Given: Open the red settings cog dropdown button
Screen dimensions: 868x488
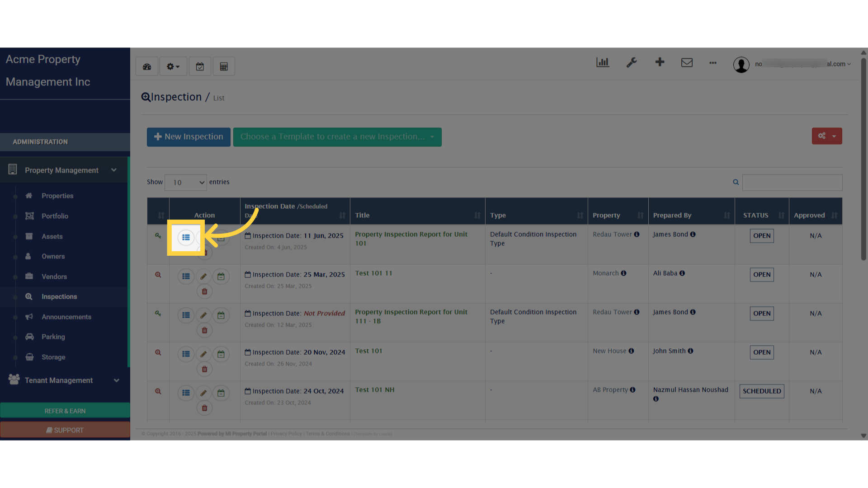Looking at the screenshot, I should (826, 136).
